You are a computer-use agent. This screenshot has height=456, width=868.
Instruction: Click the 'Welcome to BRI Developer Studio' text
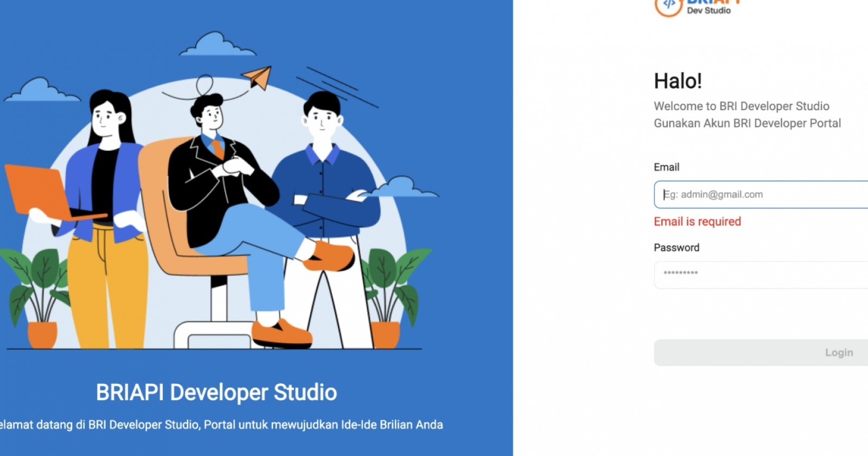pyautogui.click(x=742, y=106)
